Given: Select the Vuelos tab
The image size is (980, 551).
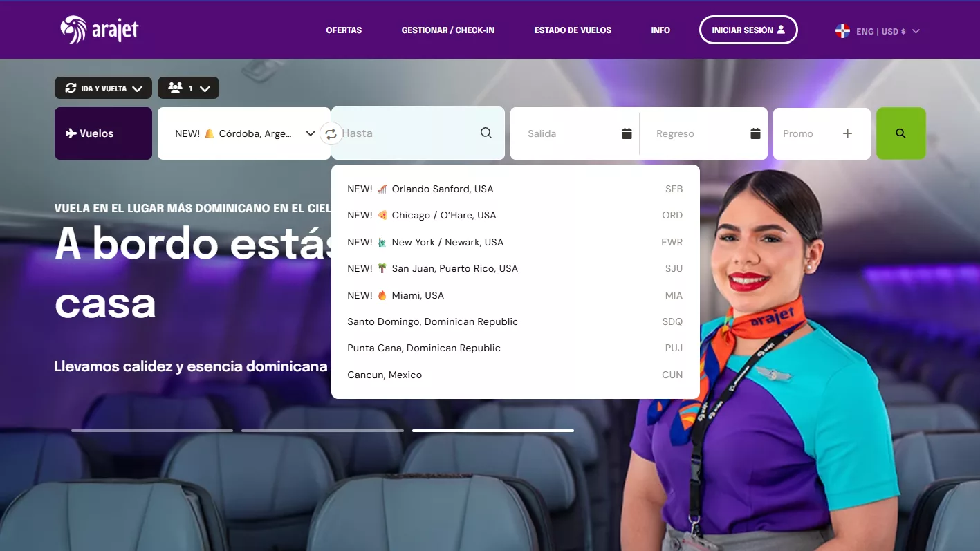Looking at the screenshot, I should click(103, 133).
